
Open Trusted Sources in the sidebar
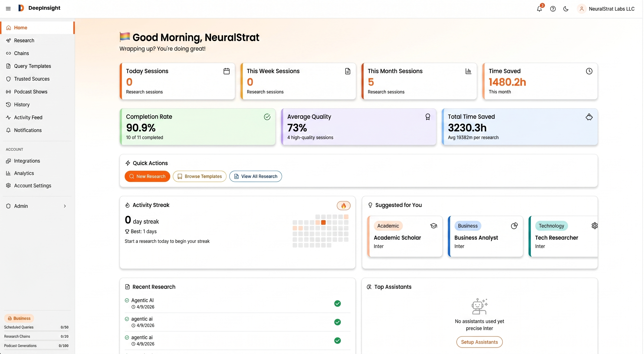pyautogui.click(x=32, y=79)
